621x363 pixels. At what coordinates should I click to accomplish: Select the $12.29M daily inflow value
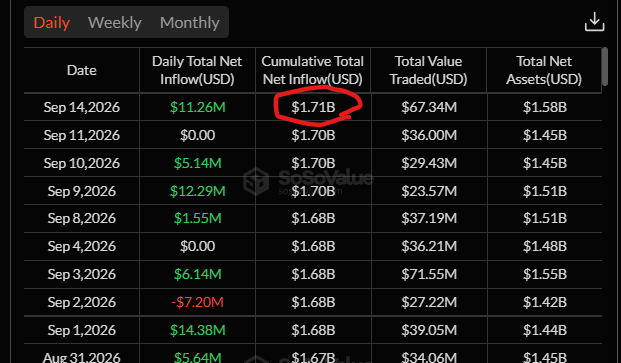pos(197,191)
